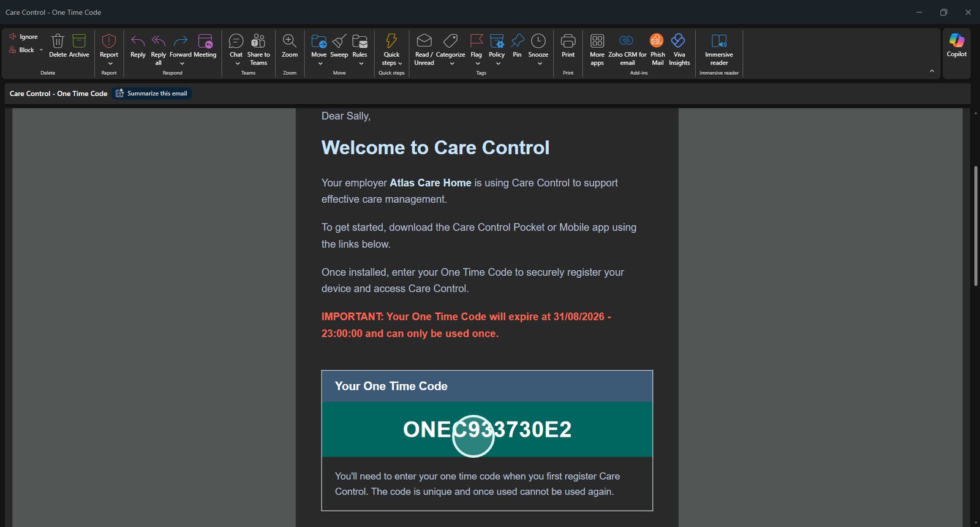The width and height of the screenshot is (980, 527).
Task: Click the scroll down arrow of message pane
Action: pos(976,523)
